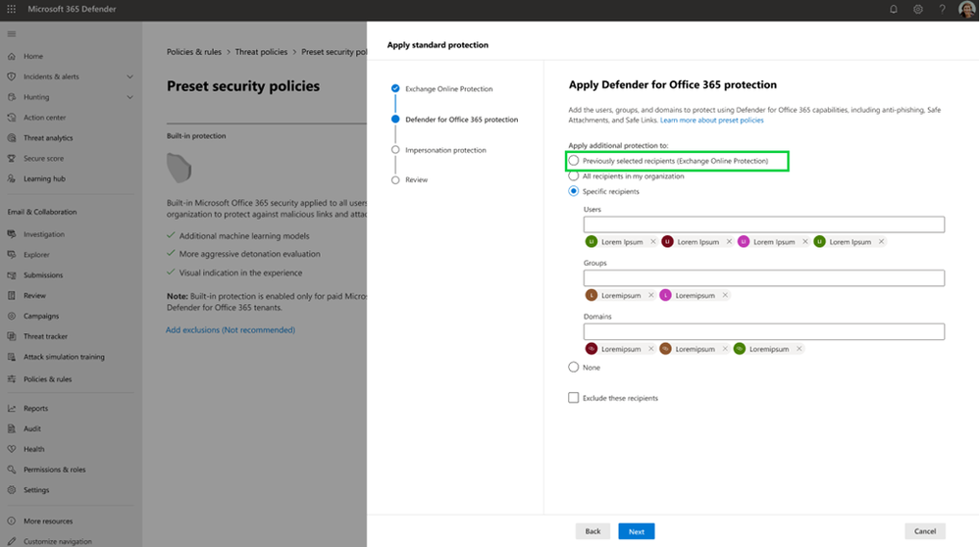980x547 pixels.
Task: Click the Incidents & alerts shield icon
Action: tap(11, 76)
